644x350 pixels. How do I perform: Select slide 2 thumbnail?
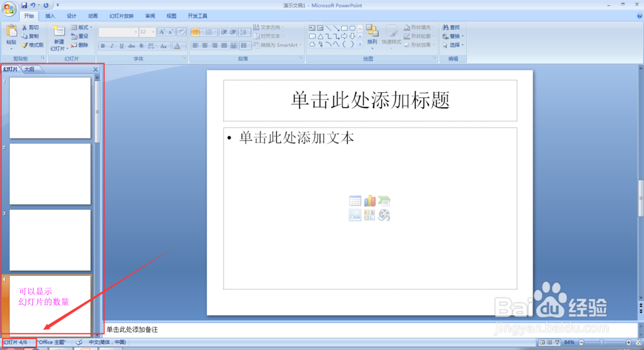[50, 174]
